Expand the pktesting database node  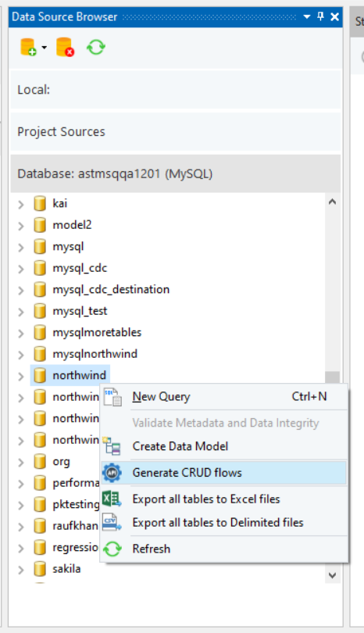coord(21,505)
